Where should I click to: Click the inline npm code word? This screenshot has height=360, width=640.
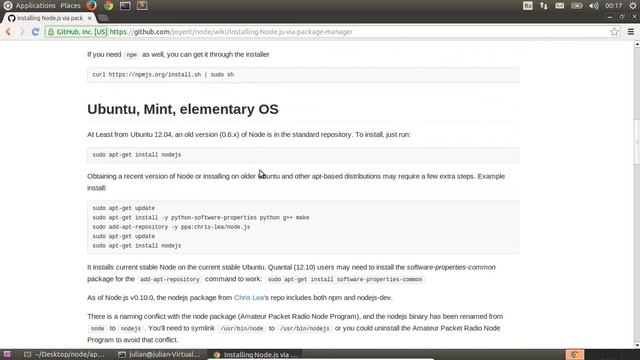click(x=131, y=55)
